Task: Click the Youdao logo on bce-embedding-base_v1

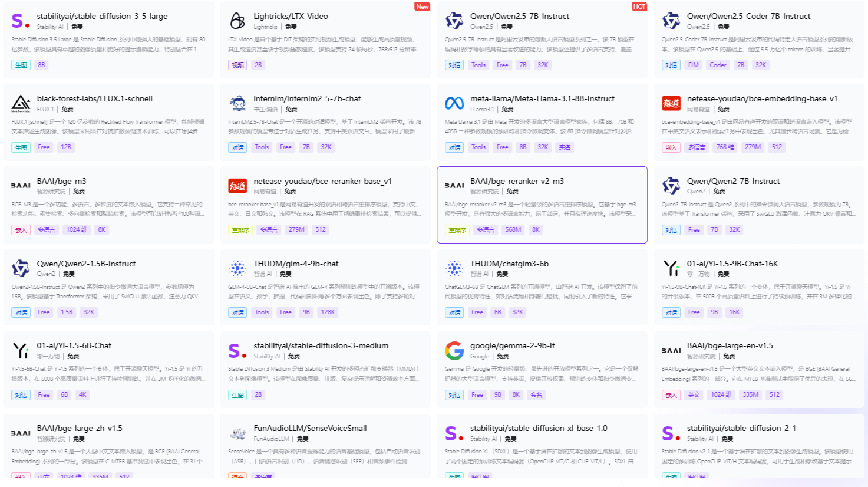Action: tap(671, 104)
